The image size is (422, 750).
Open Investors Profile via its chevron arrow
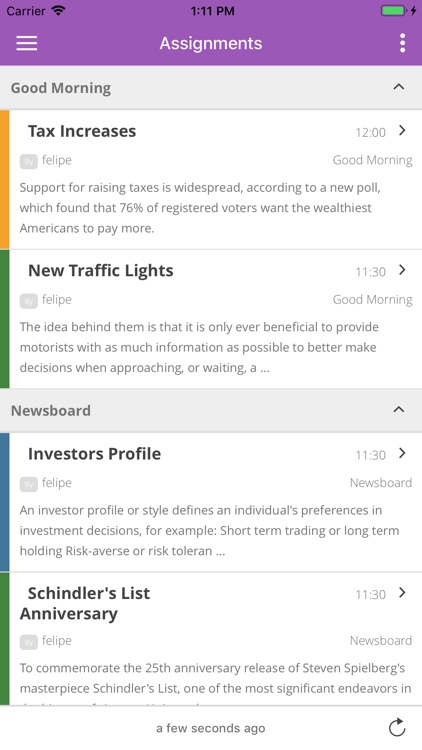coord(402,453)
